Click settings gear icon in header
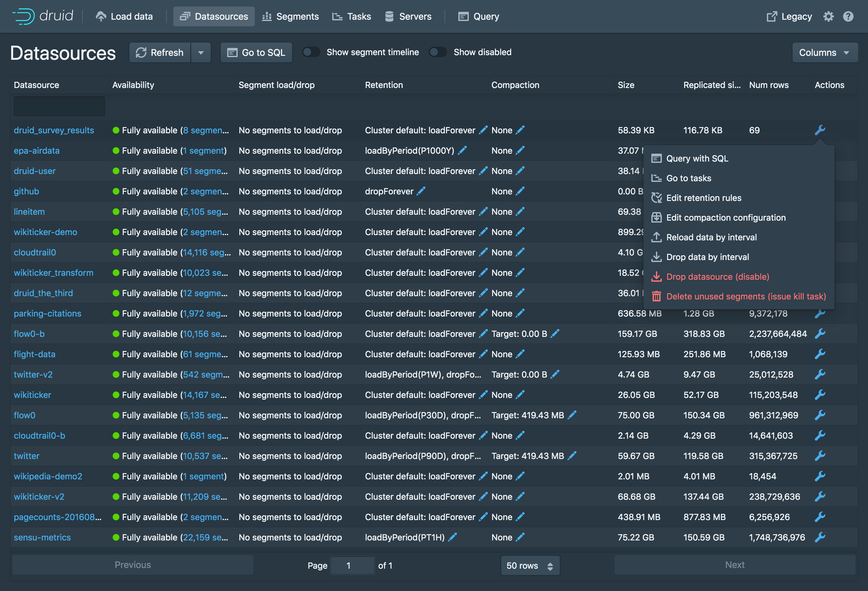 (828, 16)
